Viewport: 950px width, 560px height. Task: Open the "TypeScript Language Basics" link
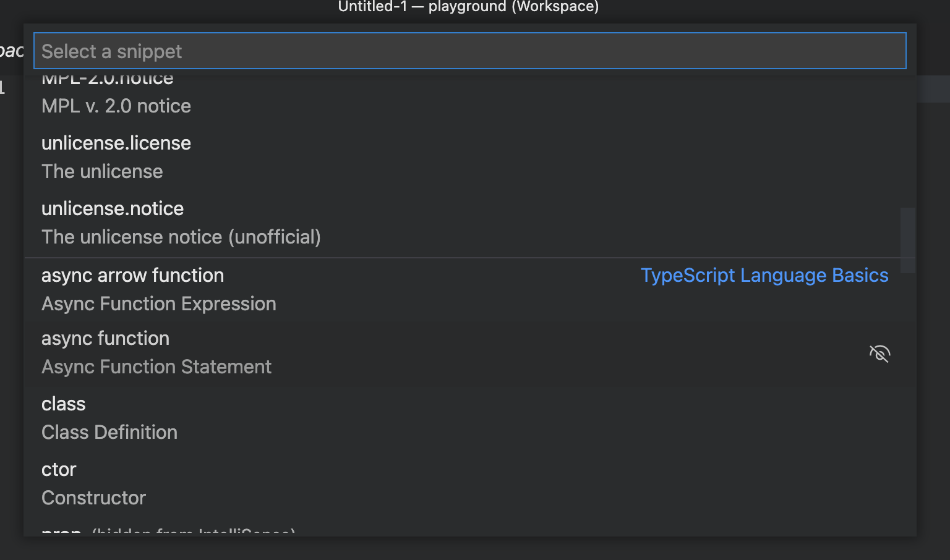click(x=764, y=275)
